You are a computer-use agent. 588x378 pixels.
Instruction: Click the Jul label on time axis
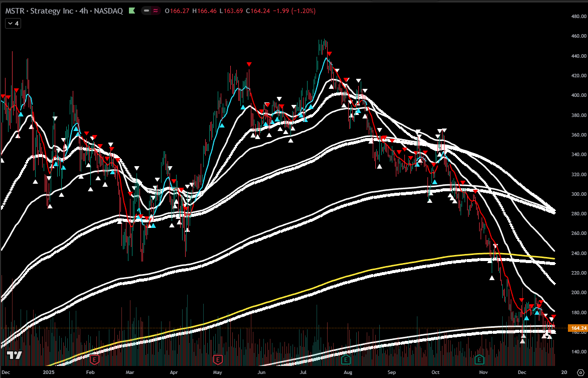click(303, 372)
